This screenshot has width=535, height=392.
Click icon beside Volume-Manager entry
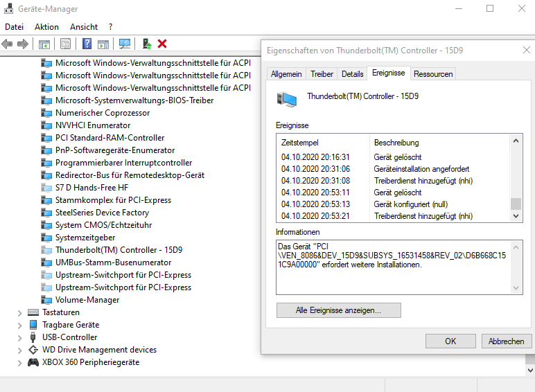pos(46,300)
